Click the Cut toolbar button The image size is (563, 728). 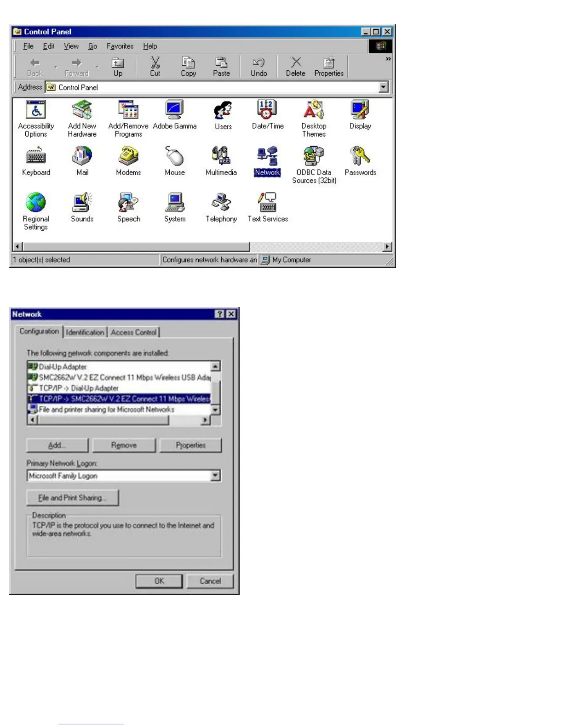tap(155, 67)
